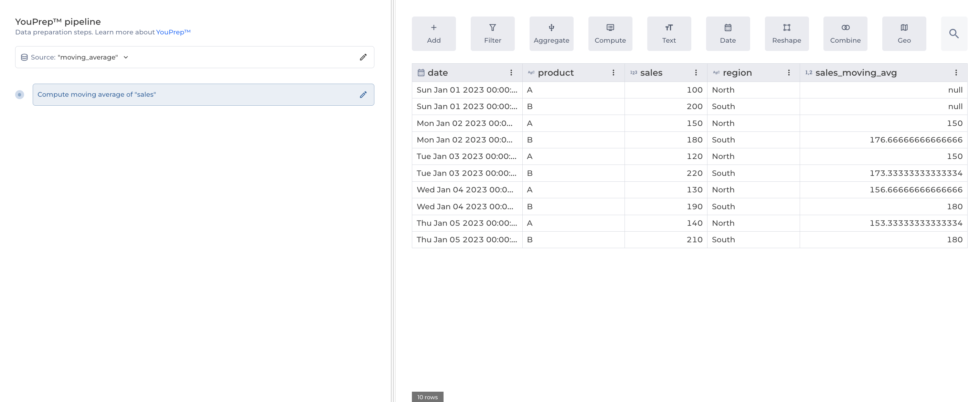Open the Geo steps menu
Screen dimensions: 980x402
tap(904, 33)
